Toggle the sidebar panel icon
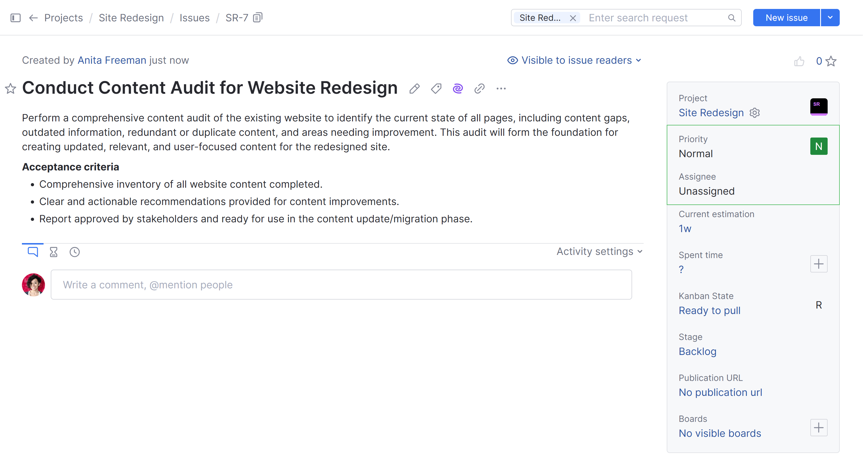This screenshot has height=470, width=868. click(16, 18)
